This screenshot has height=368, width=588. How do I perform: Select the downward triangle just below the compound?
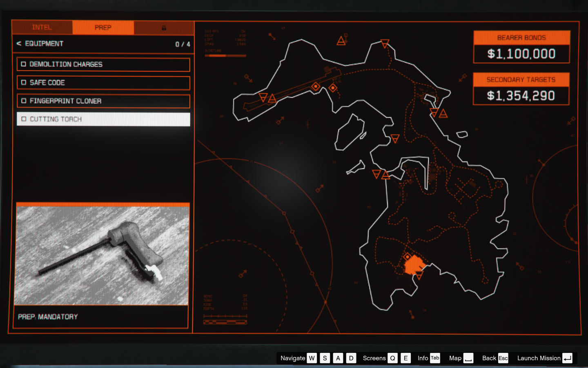(419, 276)
